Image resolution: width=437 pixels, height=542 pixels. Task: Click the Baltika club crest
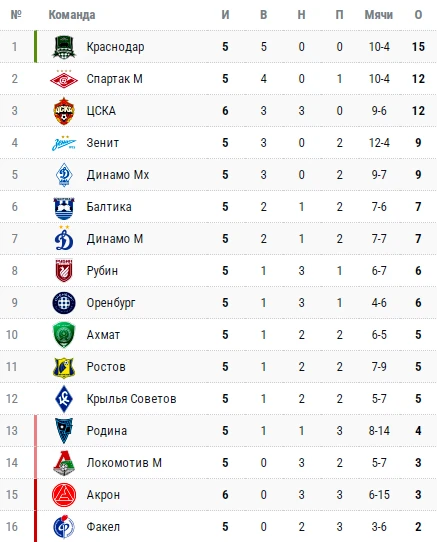64,208
